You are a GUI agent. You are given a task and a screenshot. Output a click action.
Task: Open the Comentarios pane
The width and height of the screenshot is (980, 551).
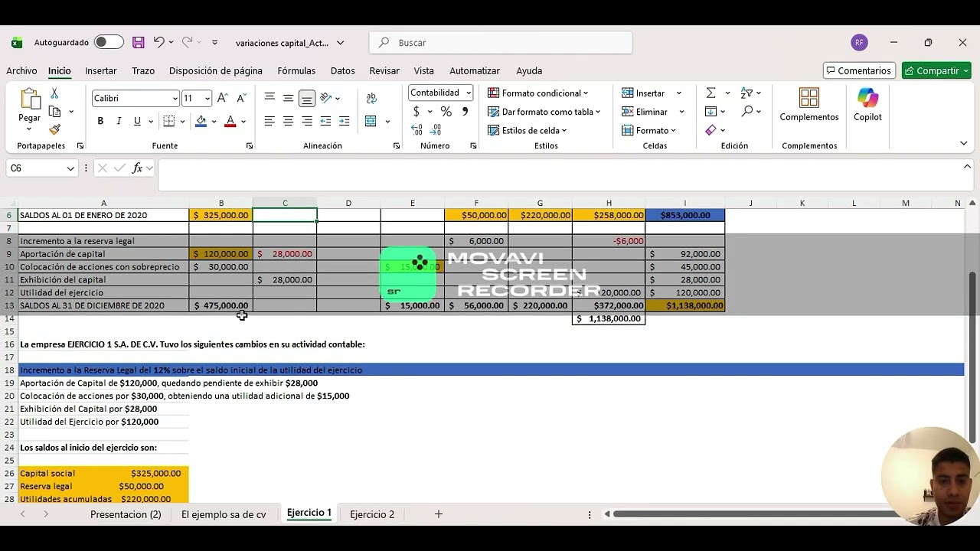(x=857, y=70)
